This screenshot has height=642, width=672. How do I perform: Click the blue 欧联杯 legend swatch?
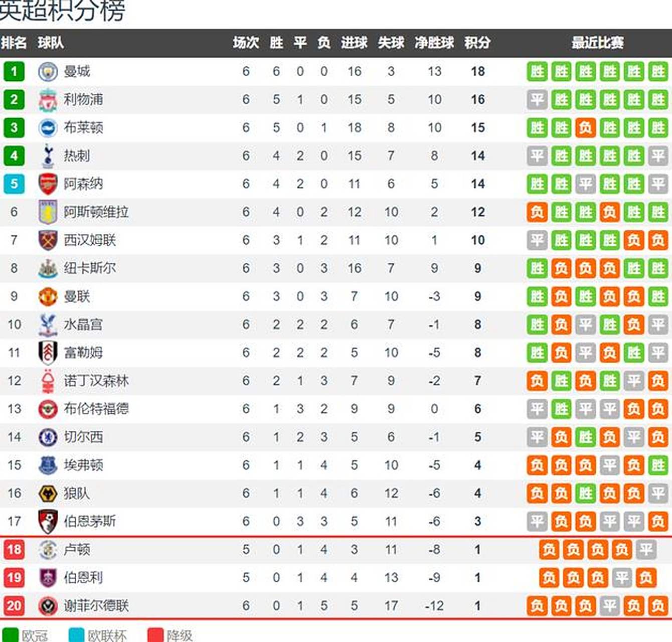click(76, 635)
